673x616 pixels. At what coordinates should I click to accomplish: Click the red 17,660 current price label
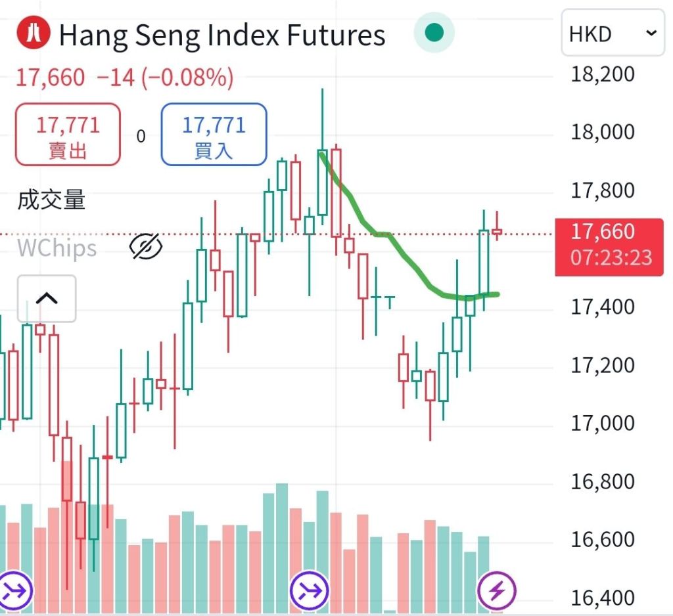tap(603, 232)
